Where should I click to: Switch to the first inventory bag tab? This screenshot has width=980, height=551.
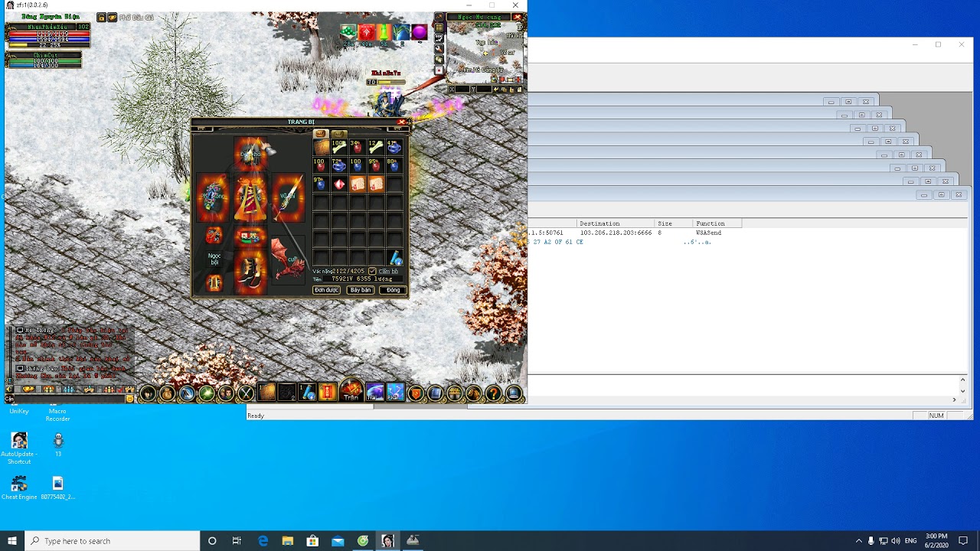click(x=321, y=134)
